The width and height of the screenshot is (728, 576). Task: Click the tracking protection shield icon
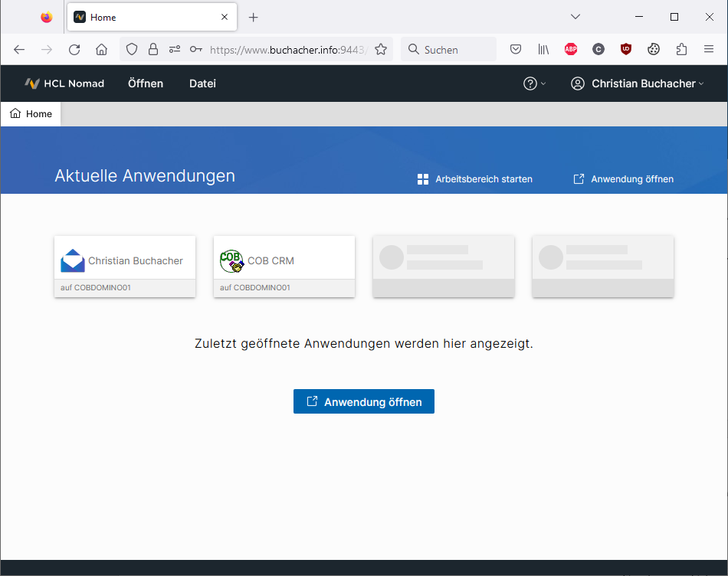(132, 49)
